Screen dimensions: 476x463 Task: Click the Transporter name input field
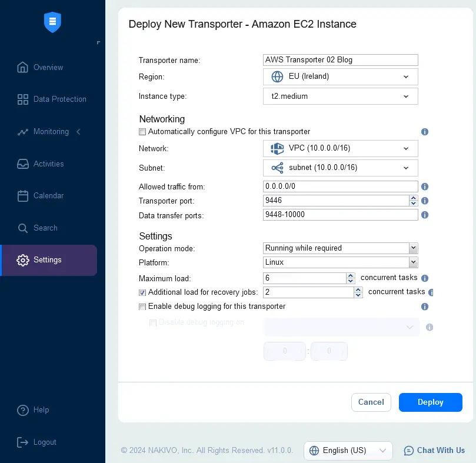coord(340,60)
